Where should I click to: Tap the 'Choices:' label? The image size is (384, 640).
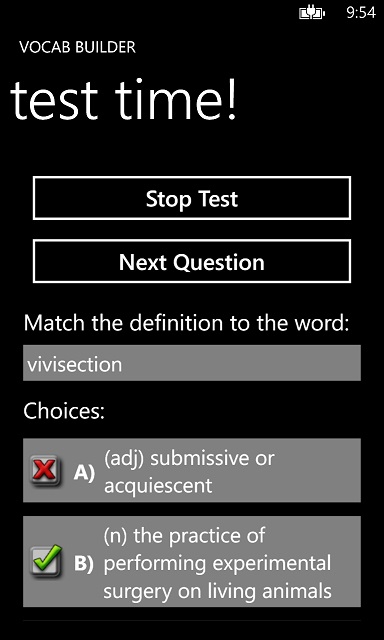pyautogui.click(x=64, y=411)
